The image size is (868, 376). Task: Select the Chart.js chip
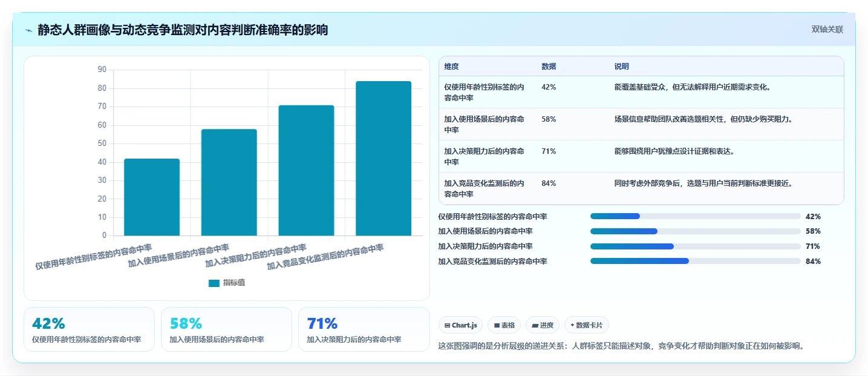[461, 325]
